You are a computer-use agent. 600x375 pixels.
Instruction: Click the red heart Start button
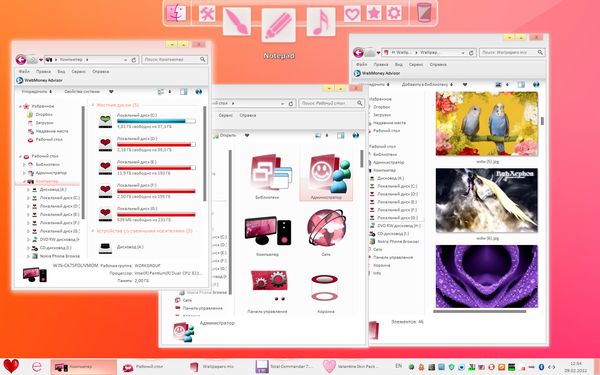point(11,366)
